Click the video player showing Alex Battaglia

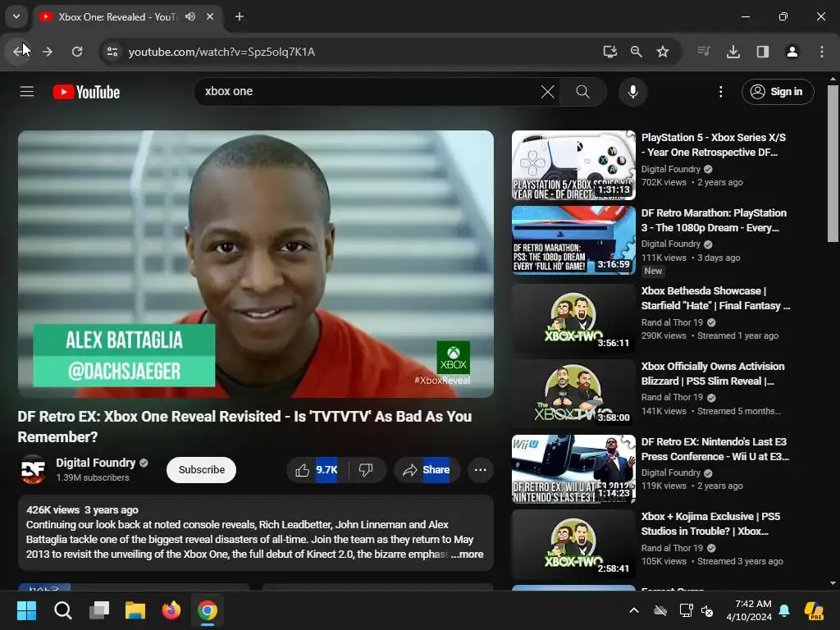coord(256,263)
